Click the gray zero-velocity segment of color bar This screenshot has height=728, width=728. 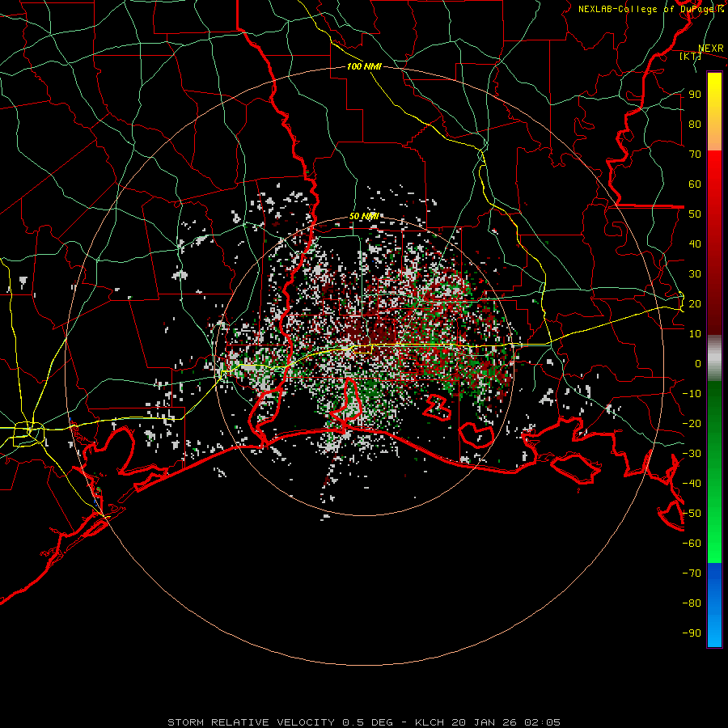[x=714, y=358]
